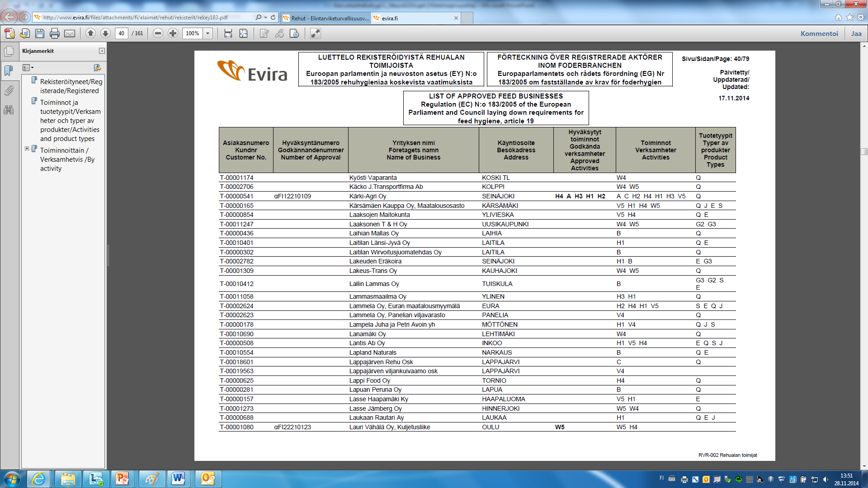Click the sign document pen icon
This screenshot has height=488, width=868.
279,33
